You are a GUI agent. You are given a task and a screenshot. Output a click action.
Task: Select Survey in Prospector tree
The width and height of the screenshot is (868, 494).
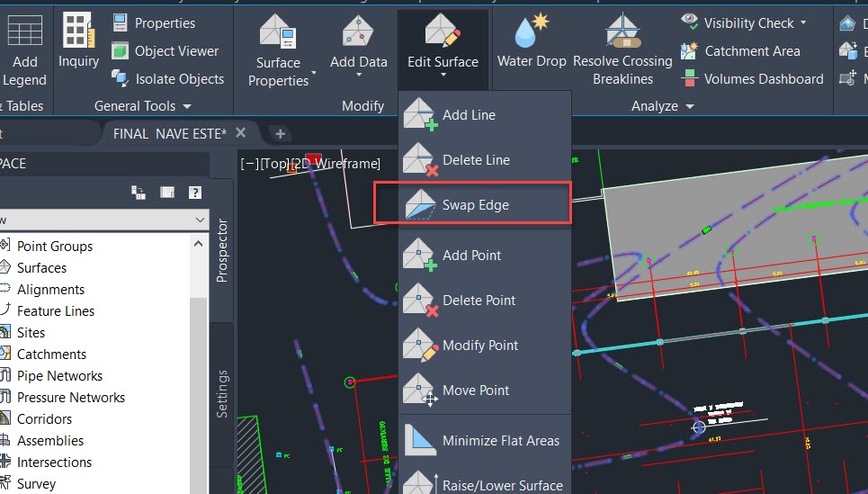[x=36, y=483]
